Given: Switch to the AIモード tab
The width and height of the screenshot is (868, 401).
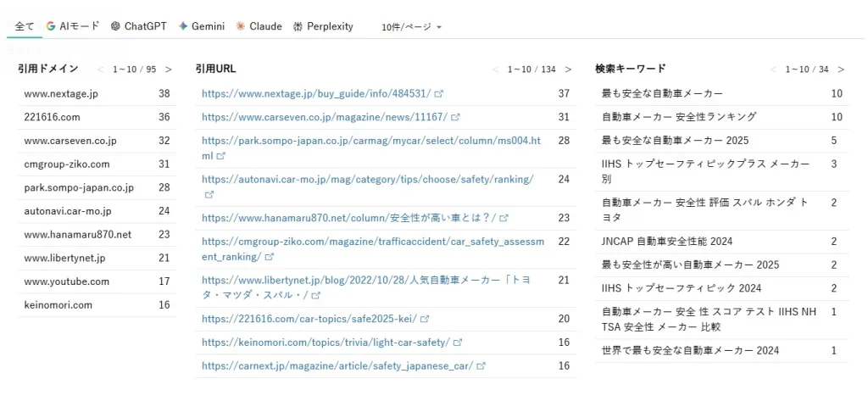Looking at the screenshot, I should pos(73,26).
